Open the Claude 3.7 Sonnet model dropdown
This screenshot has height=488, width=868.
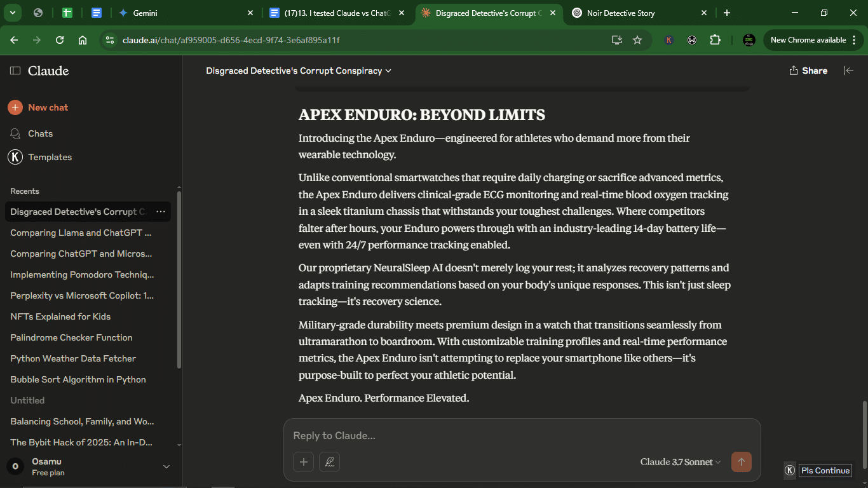[681, 462]
